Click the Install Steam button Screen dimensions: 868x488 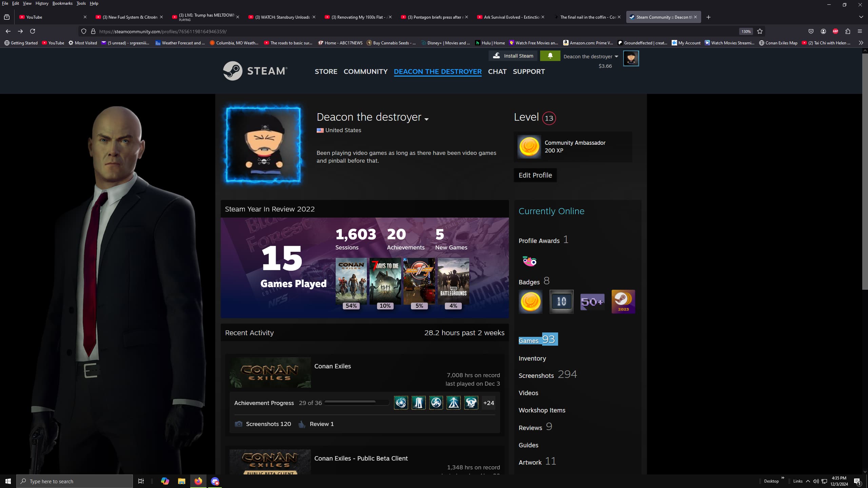click(513, 56)
